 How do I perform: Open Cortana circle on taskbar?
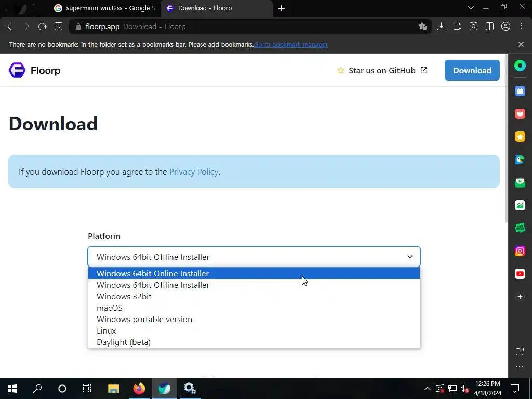[x=62, y=389]
